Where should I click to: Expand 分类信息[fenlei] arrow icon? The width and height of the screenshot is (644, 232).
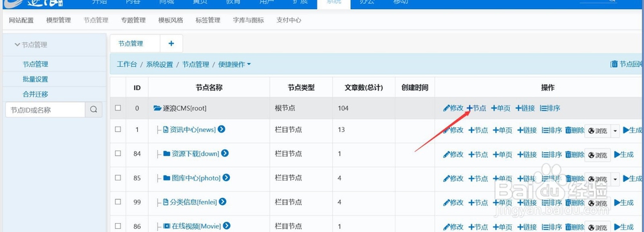[x=223, y=202]
